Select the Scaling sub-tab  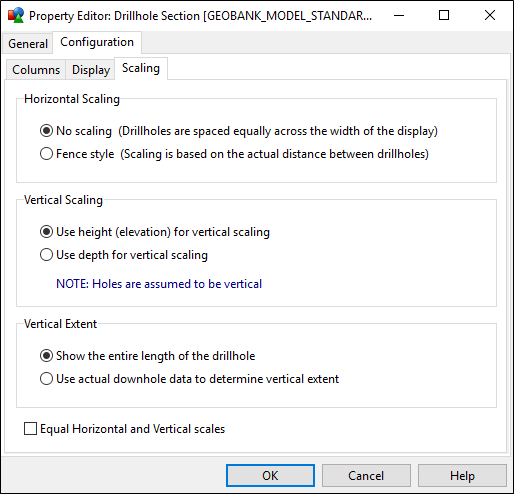click(141, 68)
